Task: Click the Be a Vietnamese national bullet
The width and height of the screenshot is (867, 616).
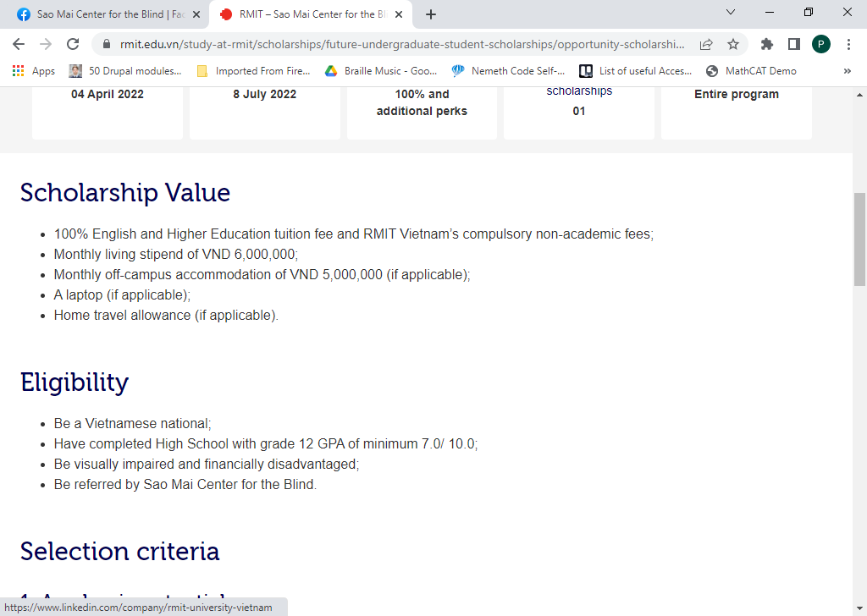Action: pyautogui.click(x=133, y=424)
